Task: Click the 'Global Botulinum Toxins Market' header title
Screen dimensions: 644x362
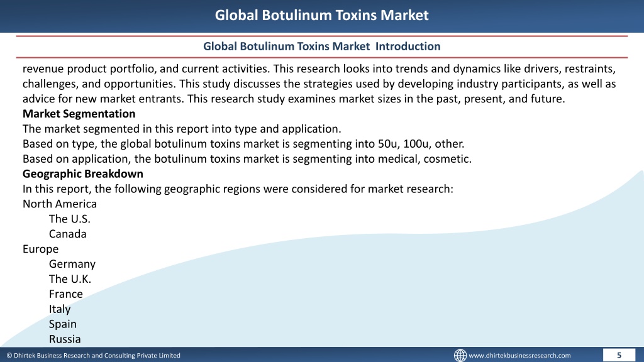Action: pos(321,15)
